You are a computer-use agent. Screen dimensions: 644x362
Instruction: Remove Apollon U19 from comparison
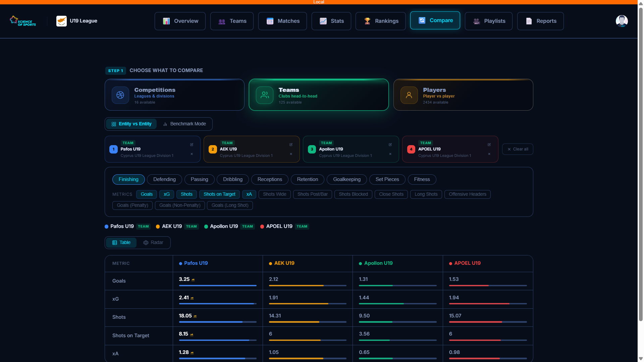pyautogui.click(x=390, y=154)
